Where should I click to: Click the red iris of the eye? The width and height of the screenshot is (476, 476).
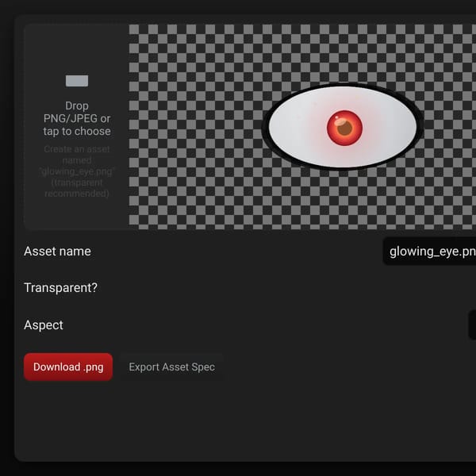344,128
